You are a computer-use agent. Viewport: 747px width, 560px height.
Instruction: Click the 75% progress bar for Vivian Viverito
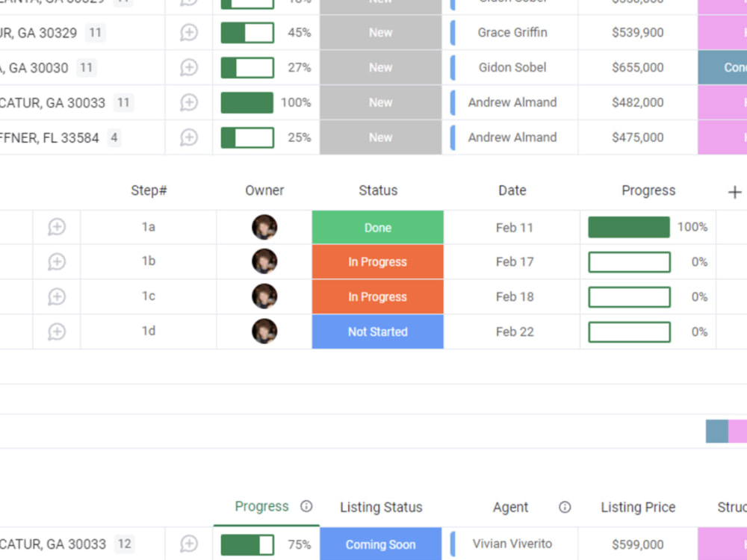(247, 544)
